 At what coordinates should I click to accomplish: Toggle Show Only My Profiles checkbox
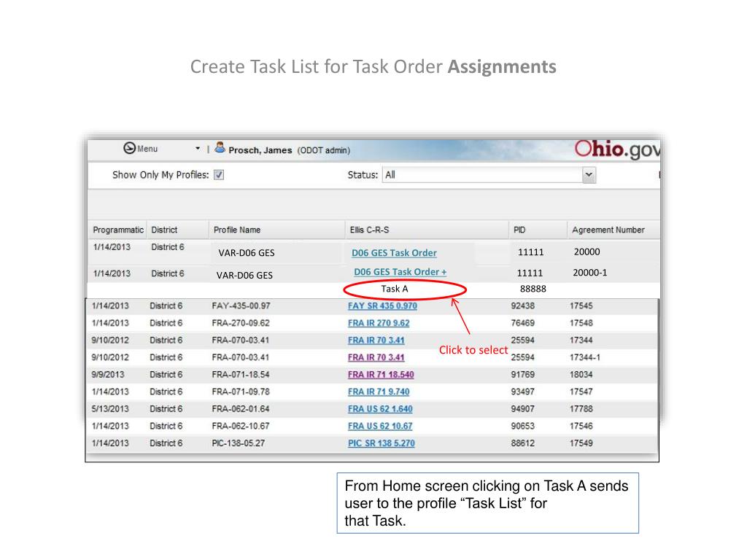[219, 175]
